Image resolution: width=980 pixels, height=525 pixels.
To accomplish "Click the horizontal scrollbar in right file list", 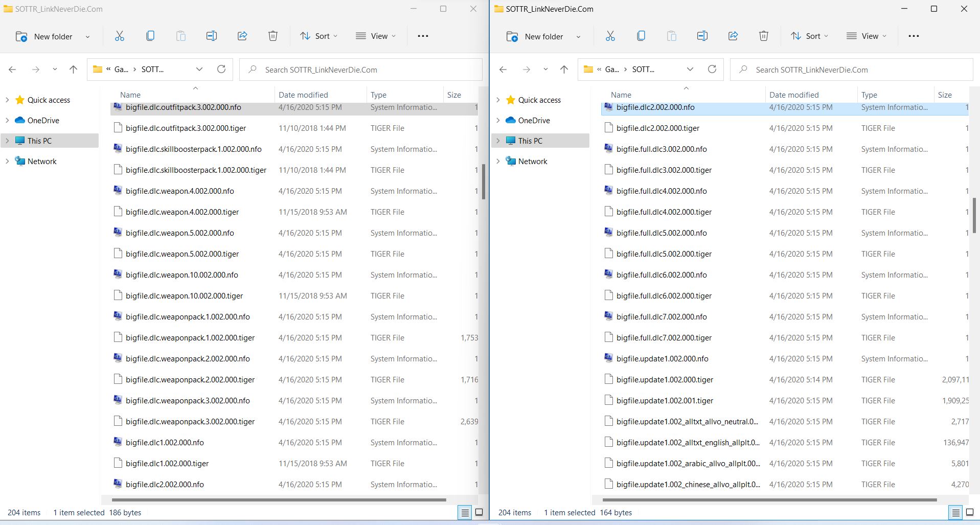I will click(769, 499).
